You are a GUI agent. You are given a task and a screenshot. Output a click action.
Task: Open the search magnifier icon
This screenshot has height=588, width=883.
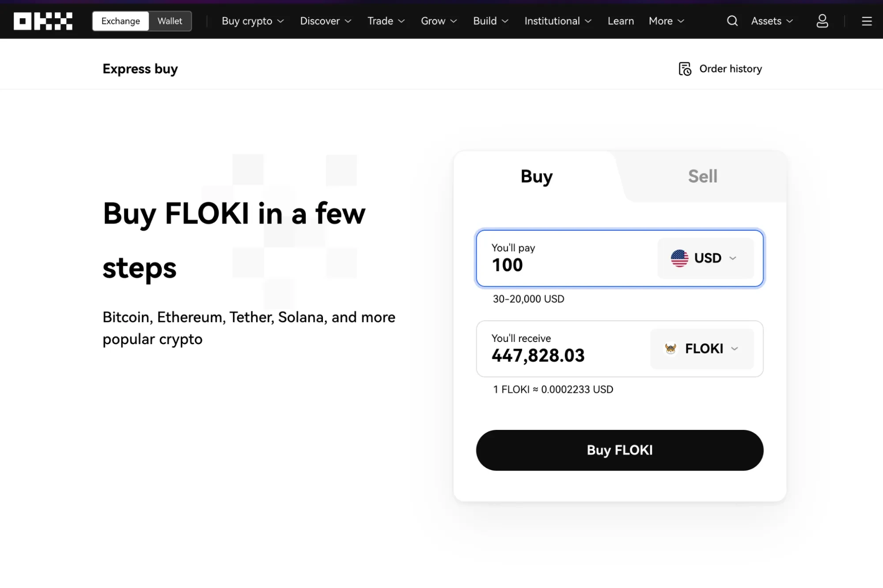pyautogui.click(x=732, y=21)
